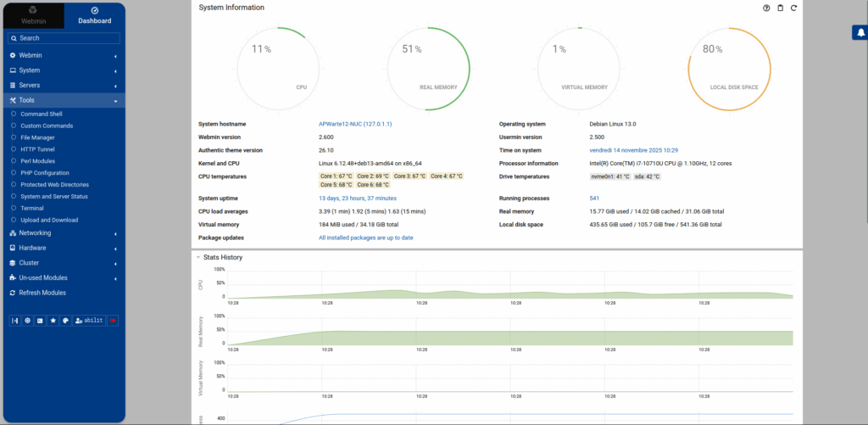Image resolution: width=868 pixels, height=425 pixels.
Task: Expand the Hardware menu category
Action: click(64, 249)
